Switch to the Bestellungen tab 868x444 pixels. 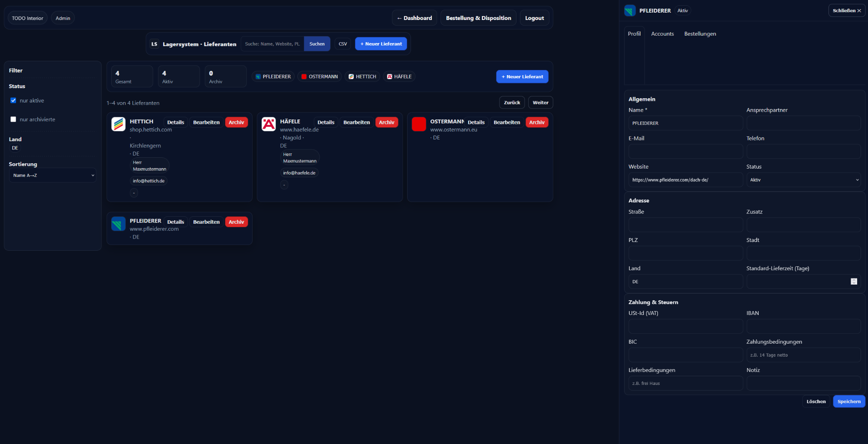[x=700, y=34]
